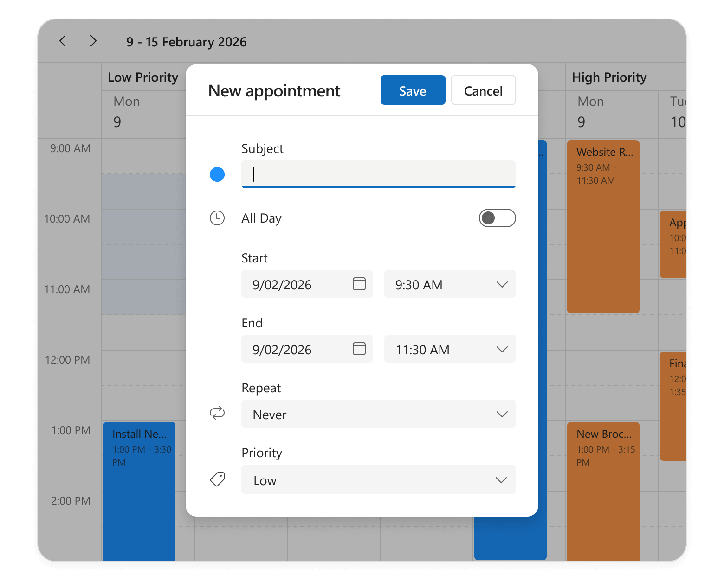Cancel the new appointment dialog
Image resolution: width=724 pixels, height=588 pixels.
pyautogui.click(x=484, y=90)
